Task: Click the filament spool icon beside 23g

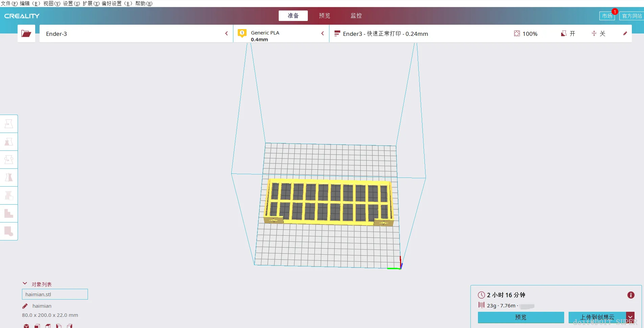Action: [x=481, y=305]
